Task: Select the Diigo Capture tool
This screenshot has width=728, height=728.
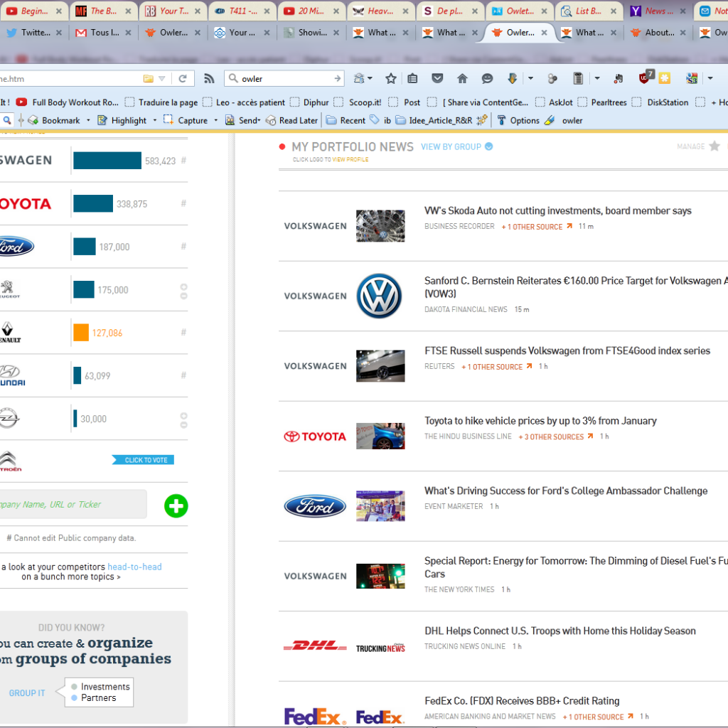Action: coord(186,120)
